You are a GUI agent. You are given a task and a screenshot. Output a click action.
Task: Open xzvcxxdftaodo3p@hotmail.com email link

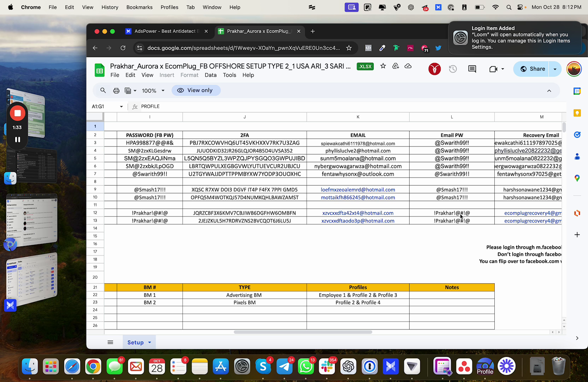[358, 221]
